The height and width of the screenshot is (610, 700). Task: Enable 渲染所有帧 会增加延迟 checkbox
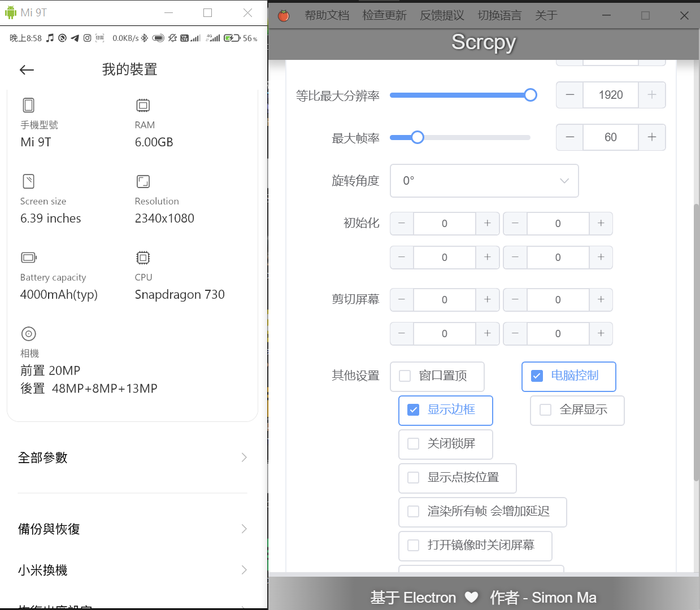point(413,511)
